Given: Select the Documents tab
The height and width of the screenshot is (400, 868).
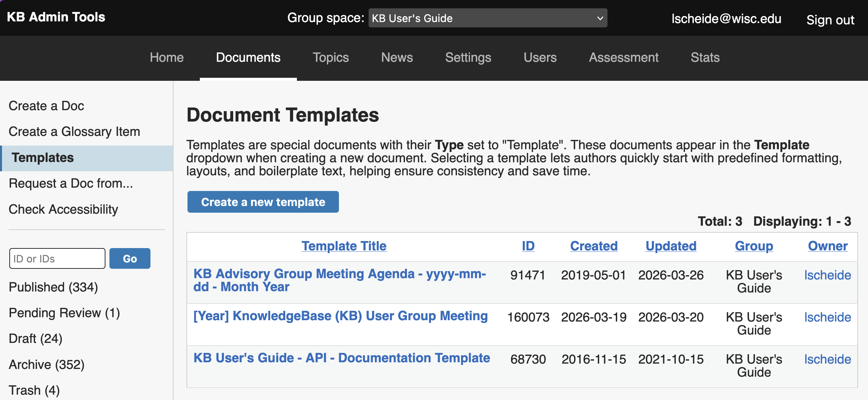Looking at the screenshot, I should pos(248,57).
